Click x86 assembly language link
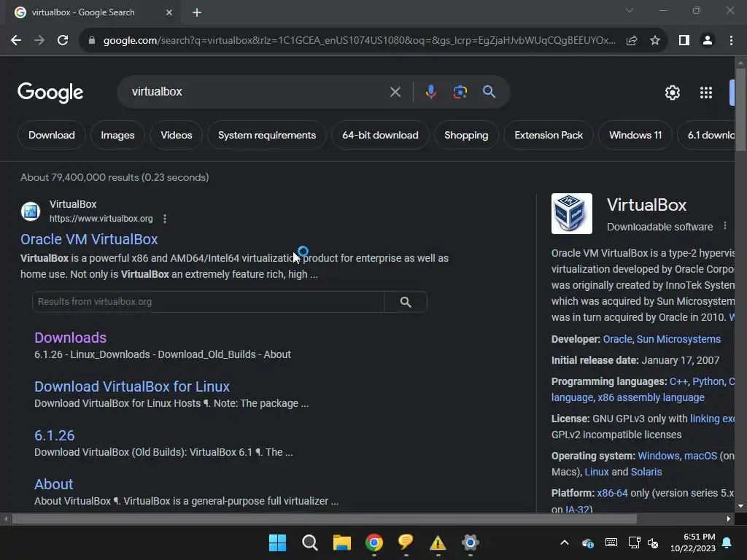The image size is (747, 560). point(651,397)
